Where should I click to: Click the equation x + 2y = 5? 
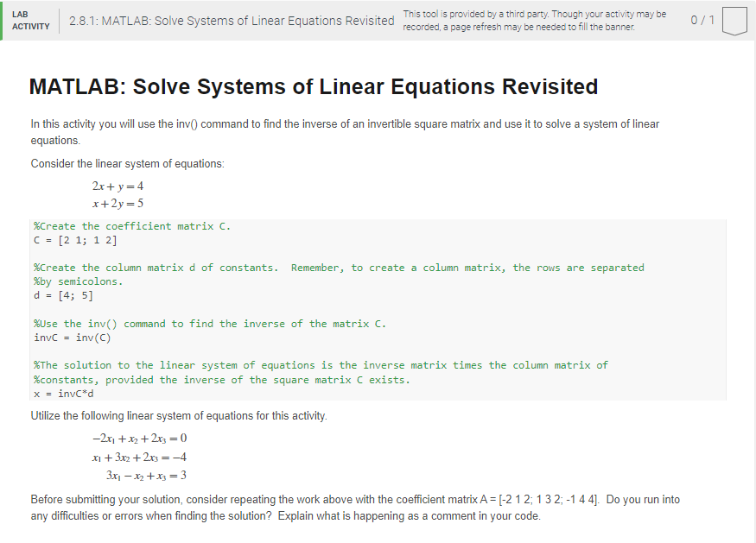[118, 203]
